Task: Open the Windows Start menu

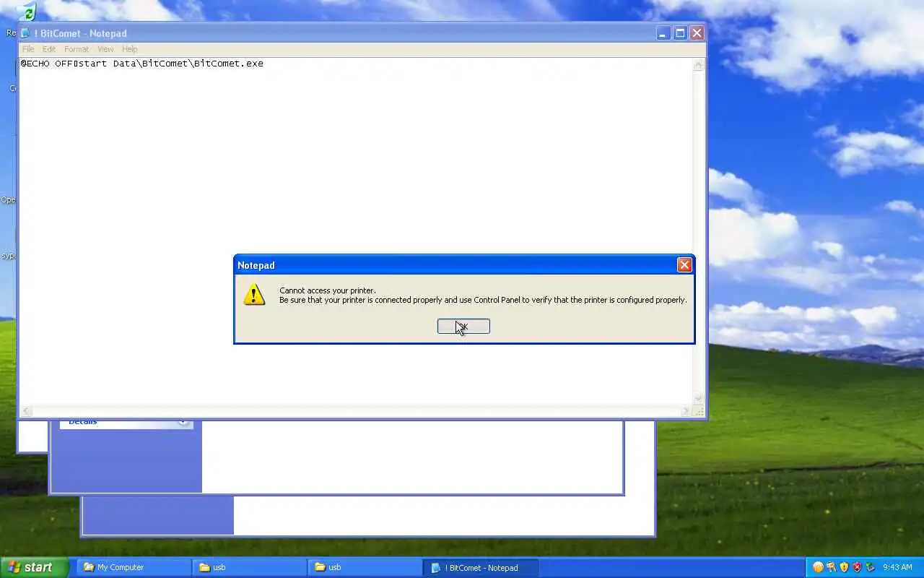Action: coord(34,567)
